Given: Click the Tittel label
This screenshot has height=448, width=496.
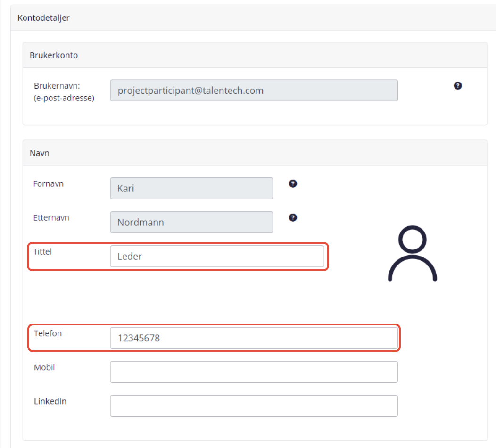Looking at the screenshot, I should [x=42, y=251].
